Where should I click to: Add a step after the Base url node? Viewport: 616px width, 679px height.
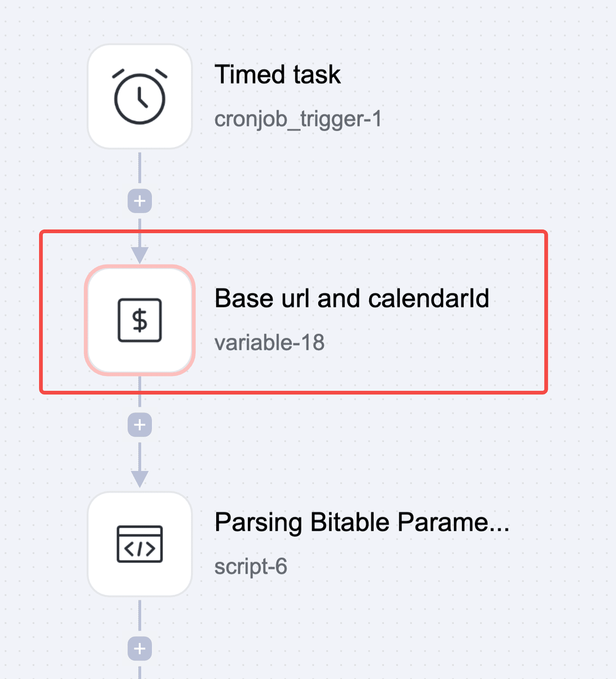[x=140, y=425]
